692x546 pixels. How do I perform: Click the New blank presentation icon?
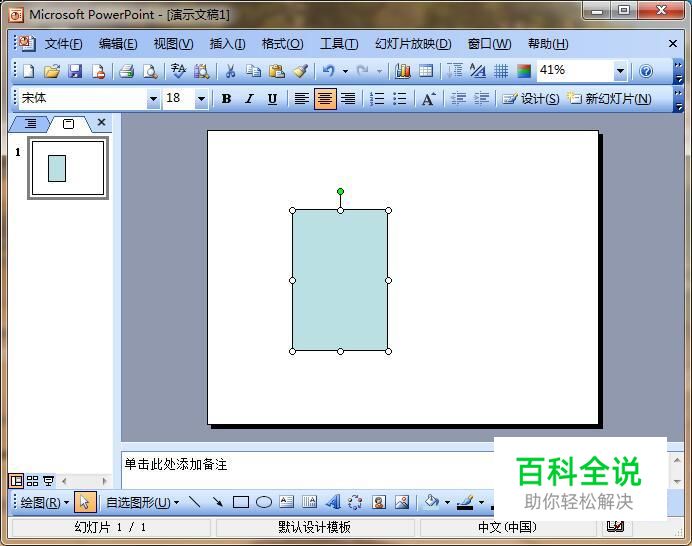click(x=29, y=71)
